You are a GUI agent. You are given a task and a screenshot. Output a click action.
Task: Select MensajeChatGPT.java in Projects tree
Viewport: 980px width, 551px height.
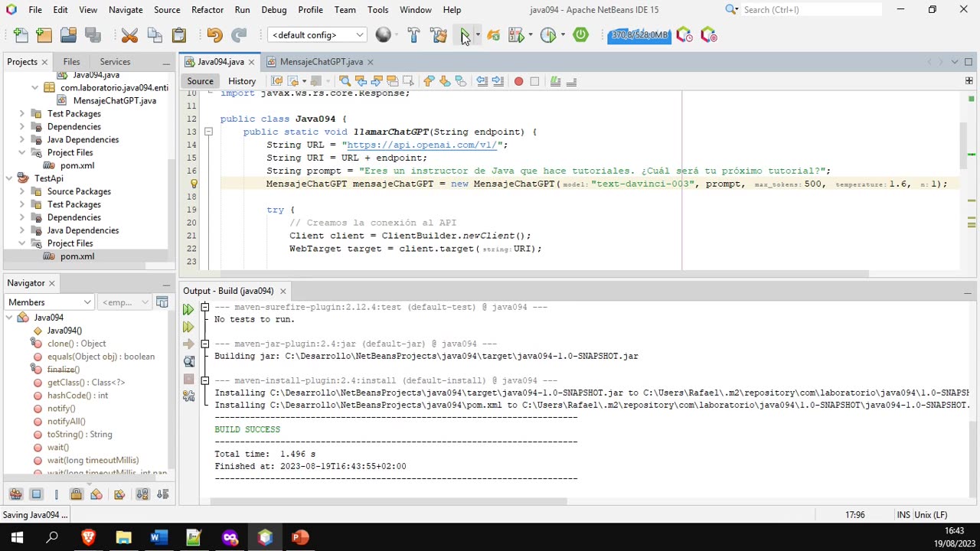pyautogui.click(x=114, y=100)
